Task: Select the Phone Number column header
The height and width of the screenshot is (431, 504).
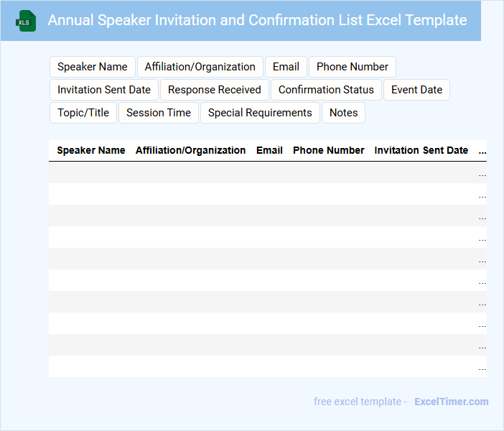Action: [x=329, y=151]
